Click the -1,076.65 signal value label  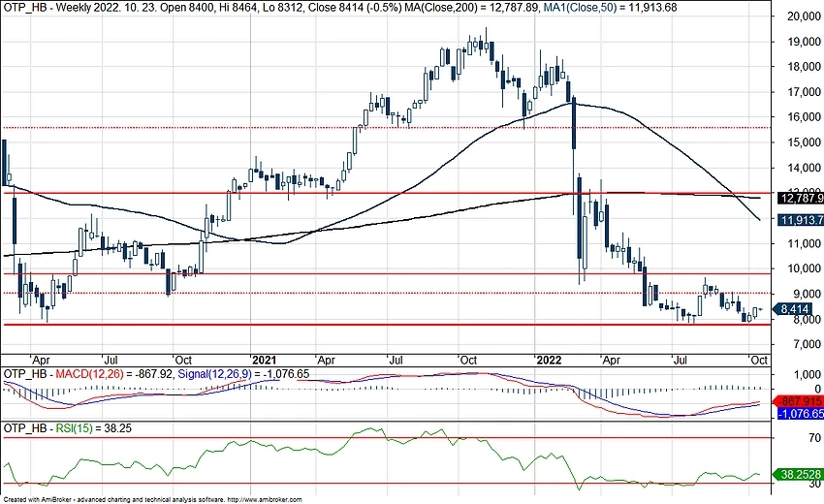coord(800,414)
